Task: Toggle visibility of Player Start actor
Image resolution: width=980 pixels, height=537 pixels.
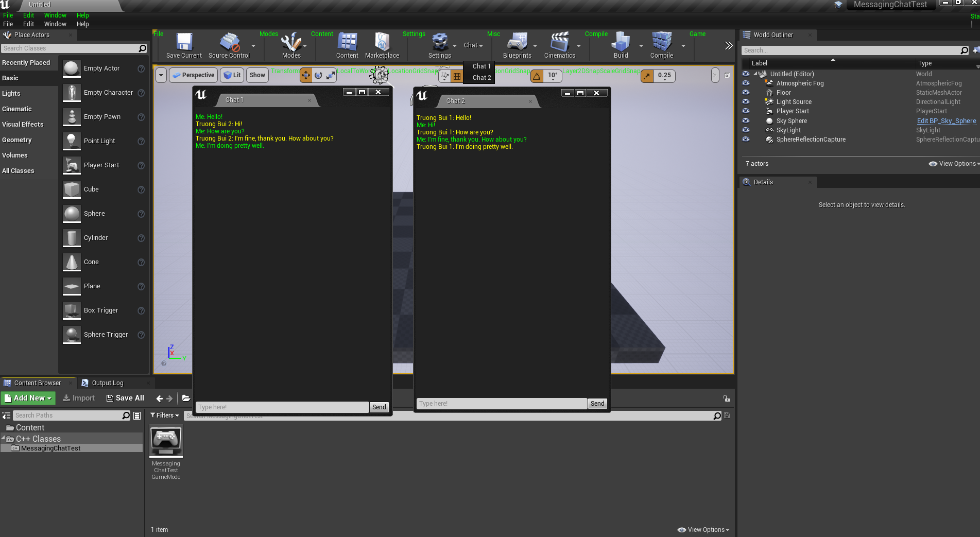Action: (x=746, y=111)
